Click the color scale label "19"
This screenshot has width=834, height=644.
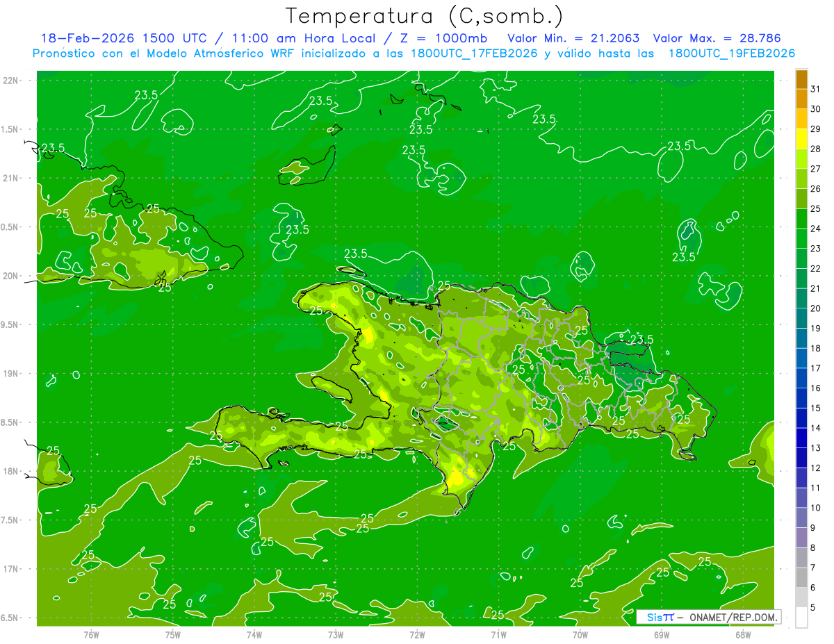click(x=816, y=329)
